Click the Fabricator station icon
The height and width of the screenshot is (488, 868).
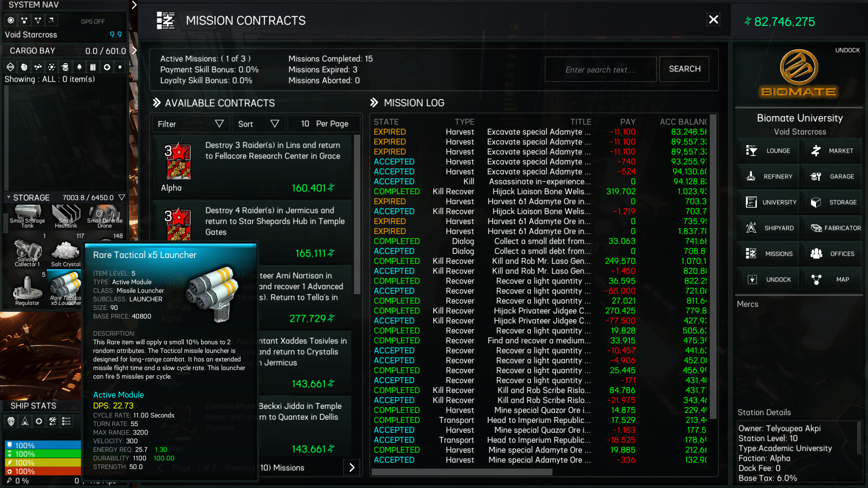[834, 228]
